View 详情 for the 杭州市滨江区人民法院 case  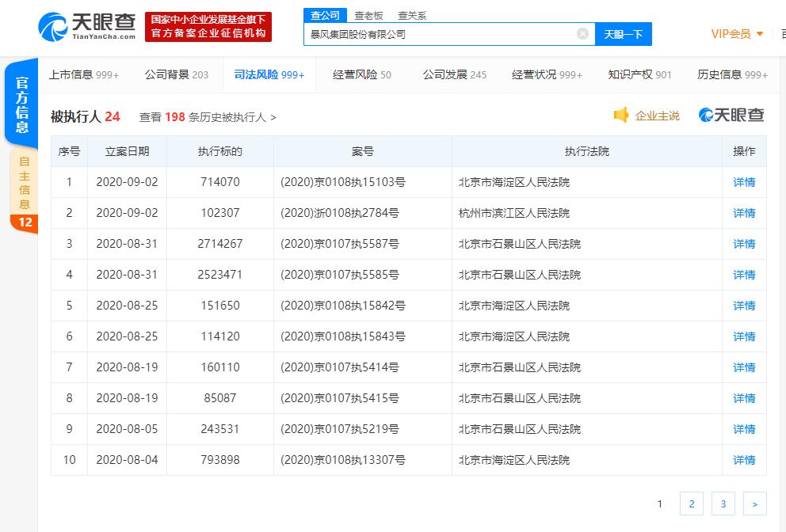[x=744, y=213]
